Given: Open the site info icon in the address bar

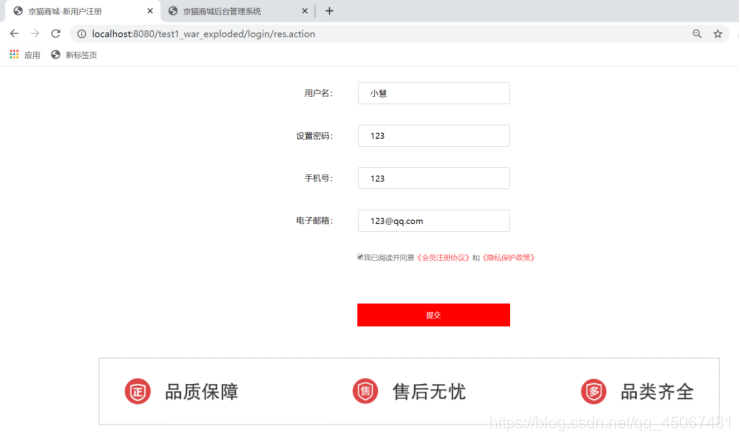Looking at the screenshot, I should 82,34.
